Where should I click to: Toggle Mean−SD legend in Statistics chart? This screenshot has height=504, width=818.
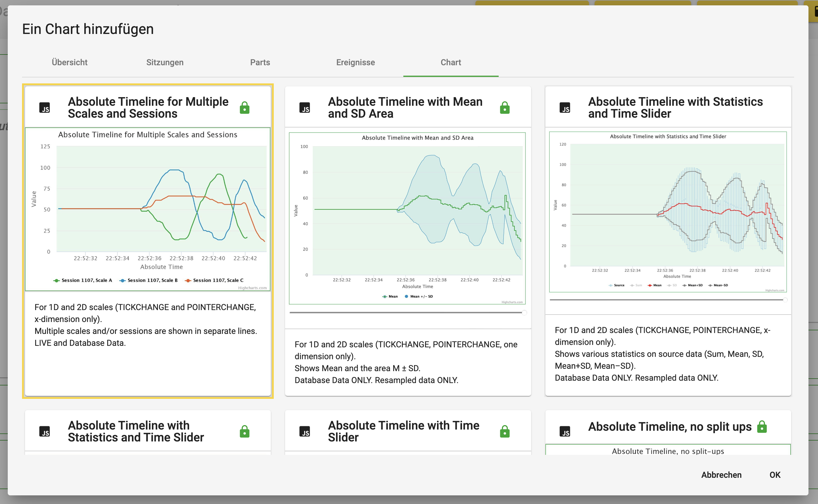[x=718, y=285]
